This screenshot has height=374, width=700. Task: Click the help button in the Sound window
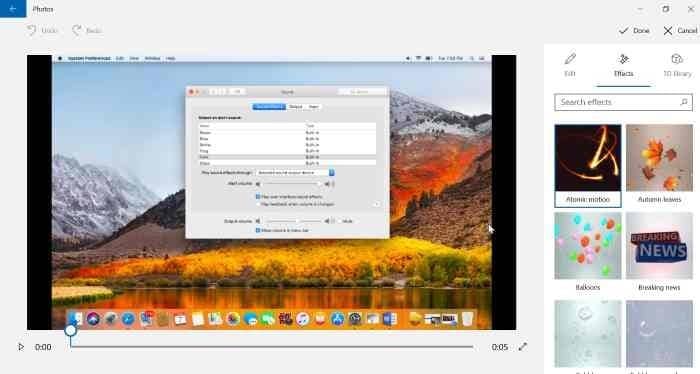[376, 204]
